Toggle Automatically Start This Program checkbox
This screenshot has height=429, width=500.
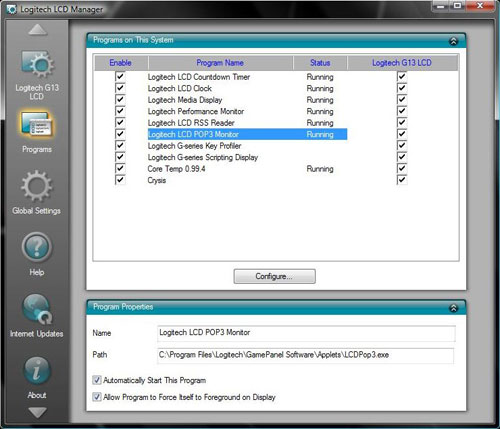pyautogui.click(x=97, y=380)
